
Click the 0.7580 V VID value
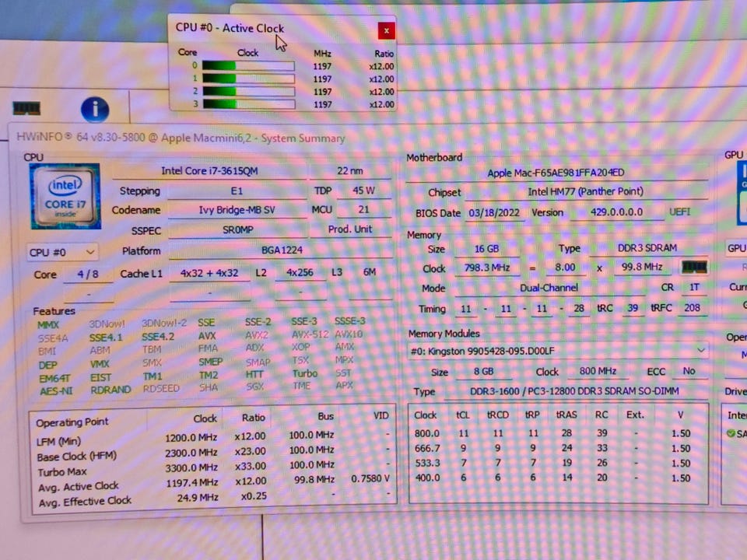point(370,478)
